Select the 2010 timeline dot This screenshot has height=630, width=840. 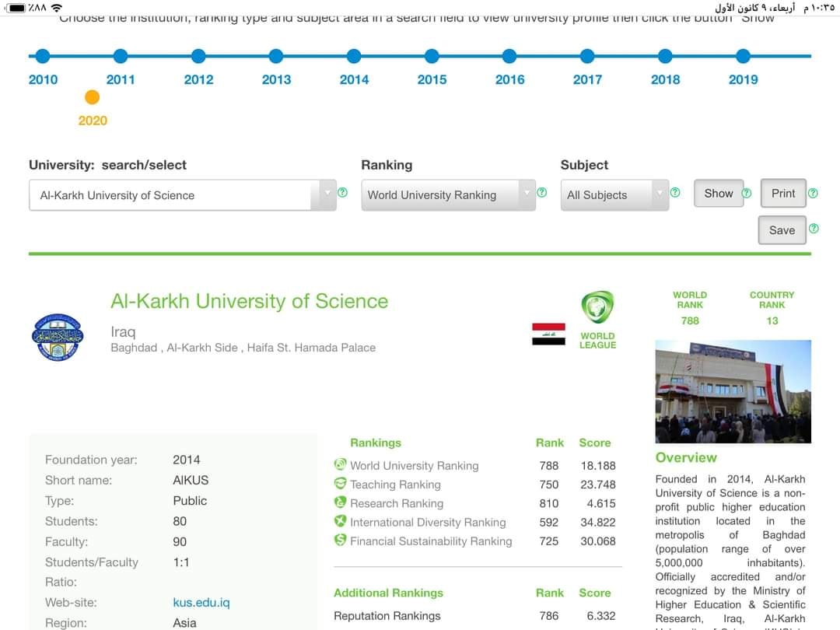click(x=43, y=56)
